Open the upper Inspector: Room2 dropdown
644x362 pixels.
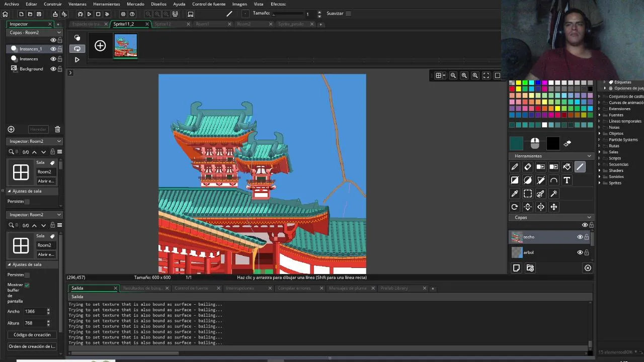pyautogui.click(x=35, y=141)
